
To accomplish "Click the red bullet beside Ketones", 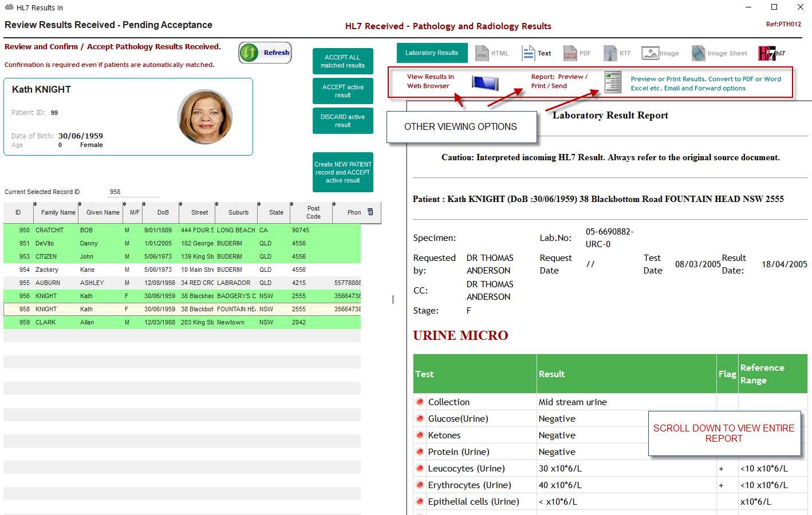I will pos(420,435).
